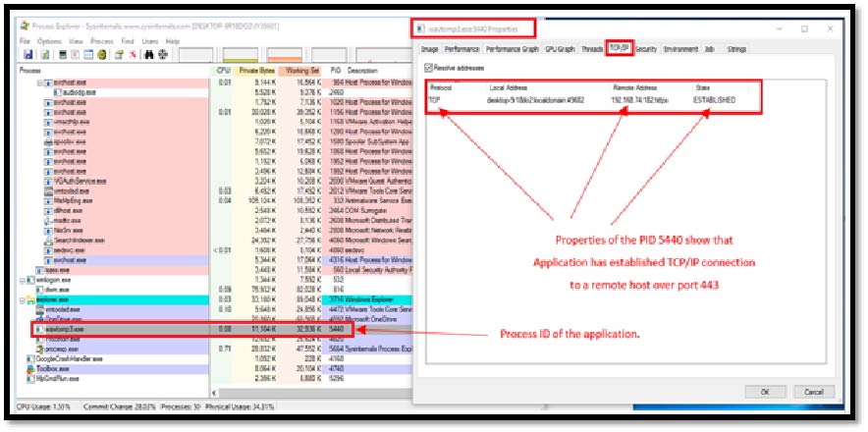Sort by the Remote Address column header
The height and width of the screenshot is (432, 868).
tap(651, 87)
